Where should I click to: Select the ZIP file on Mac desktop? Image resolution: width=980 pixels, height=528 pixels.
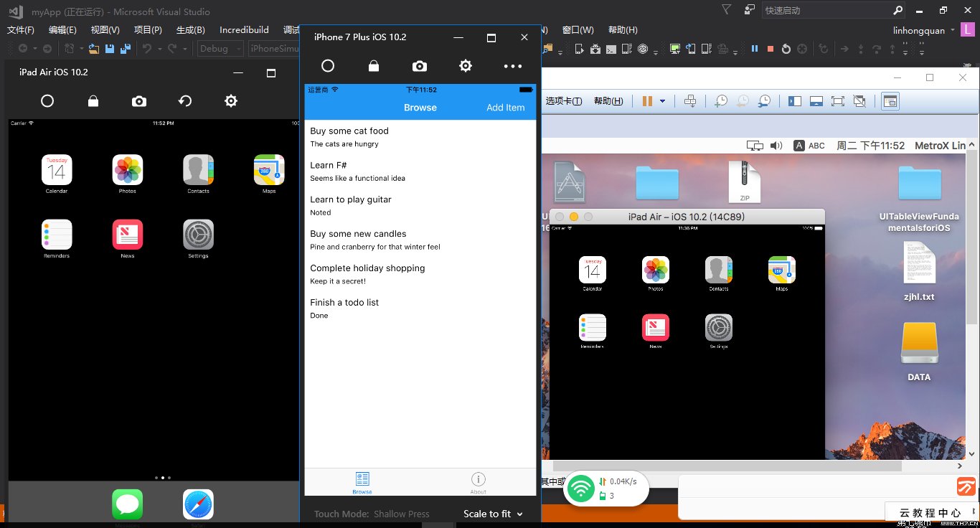click(x=744, y=181)
